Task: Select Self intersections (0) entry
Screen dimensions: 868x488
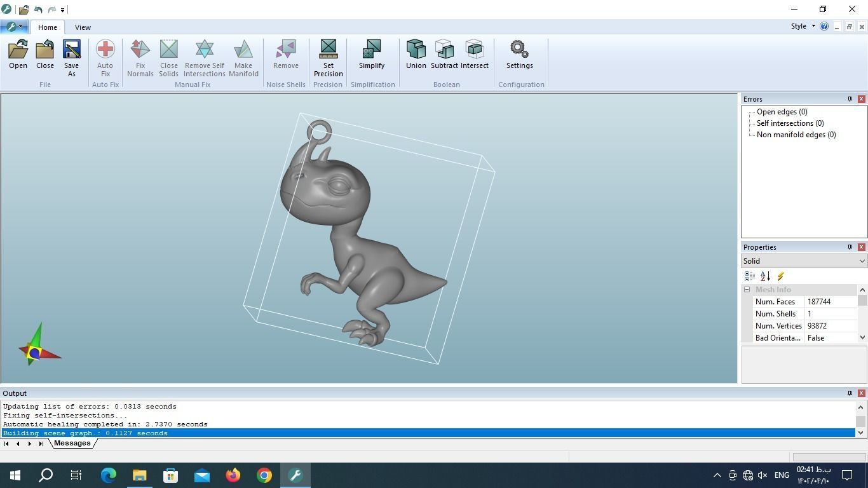Action: (x=790, y=123)
